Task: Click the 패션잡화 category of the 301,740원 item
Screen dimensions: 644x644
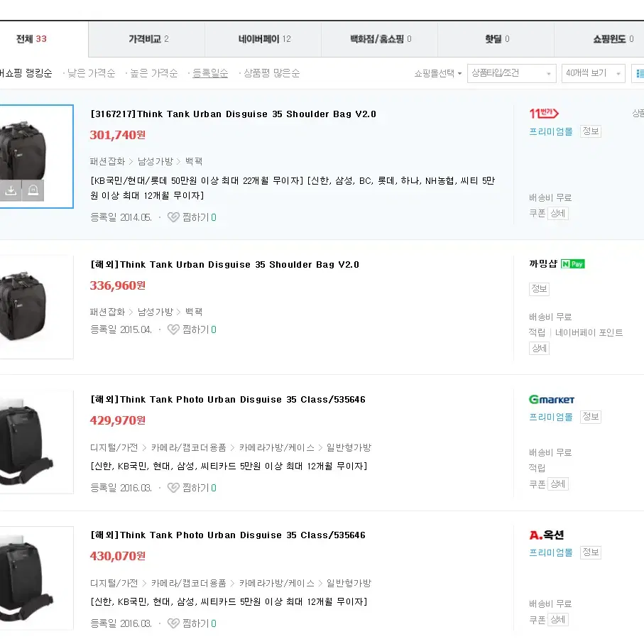Action: tap(107, 161)
